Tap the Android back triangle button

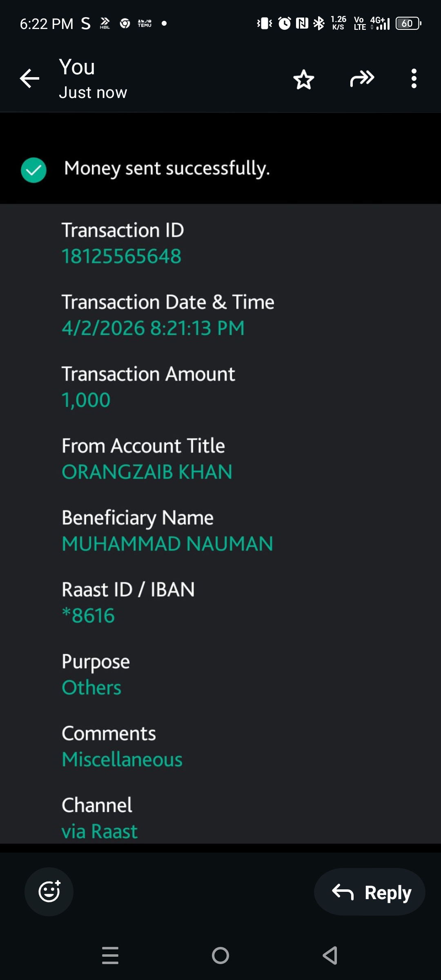pyautogui.click(x=330, y=955)
